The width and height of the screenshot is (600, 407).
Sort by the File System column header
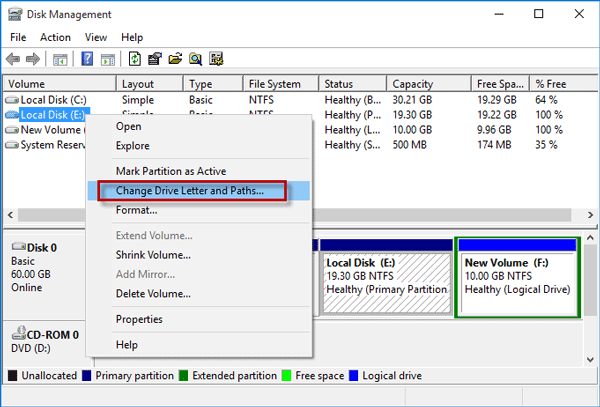click(x=274, y=84)
